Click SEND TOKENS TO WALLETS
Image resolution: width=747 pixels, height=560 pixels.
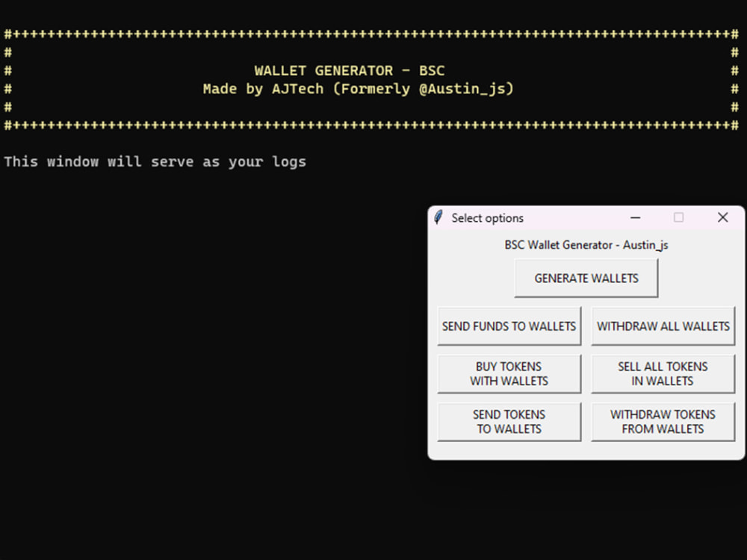point(509,421)
